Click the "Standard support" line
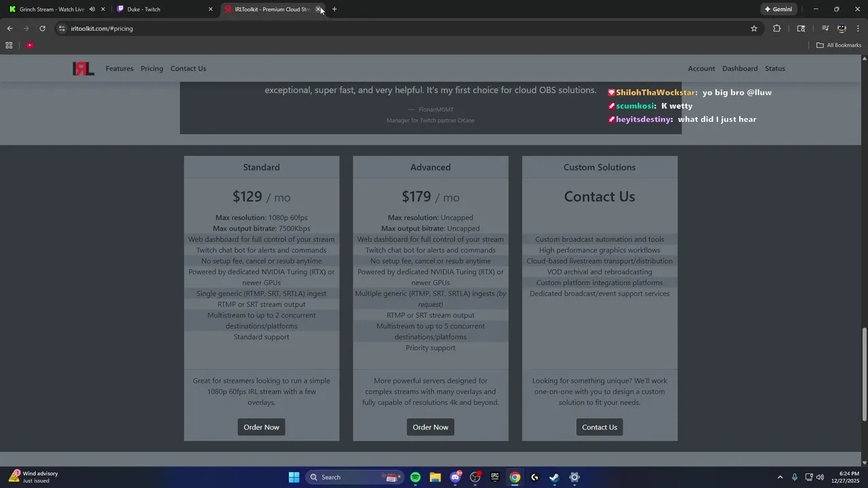The image size is (868, 488). [261, 337]
